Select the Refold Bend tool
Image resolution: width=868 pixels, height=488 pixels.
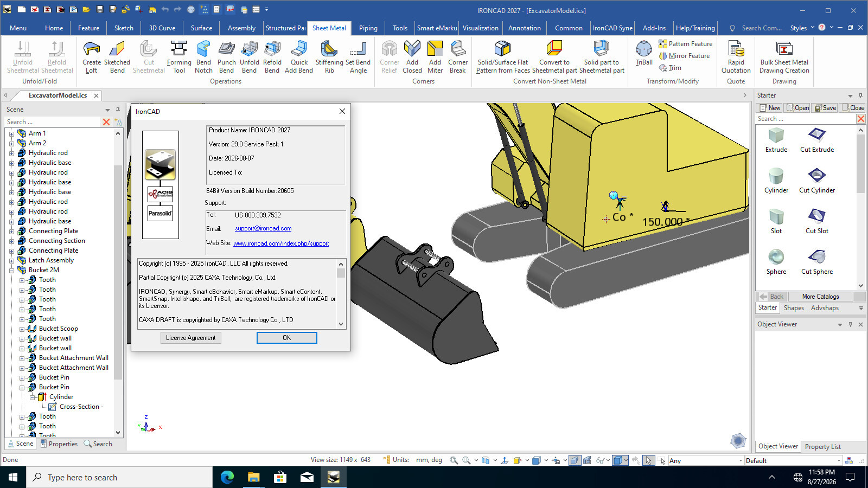(x=272, y=57)
